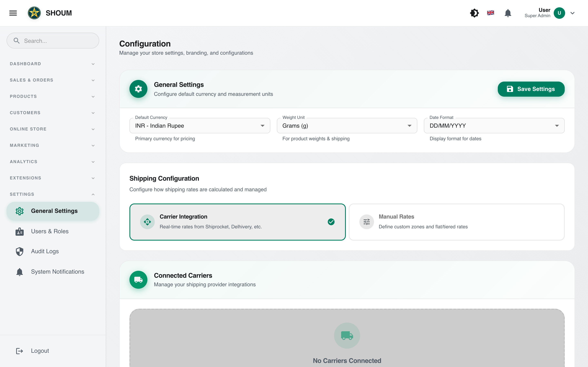Click the SHOUM star logo
Image resolution: width=588 pixels, height=367 pixels.
click(34, 13)
